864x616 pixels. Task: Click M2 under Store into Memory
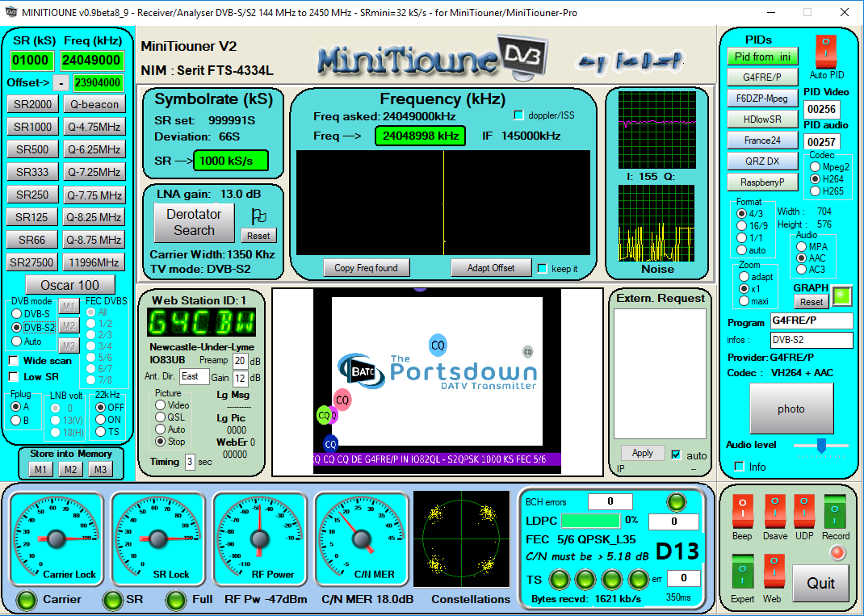pyautogui.click(x=70, y=469)
